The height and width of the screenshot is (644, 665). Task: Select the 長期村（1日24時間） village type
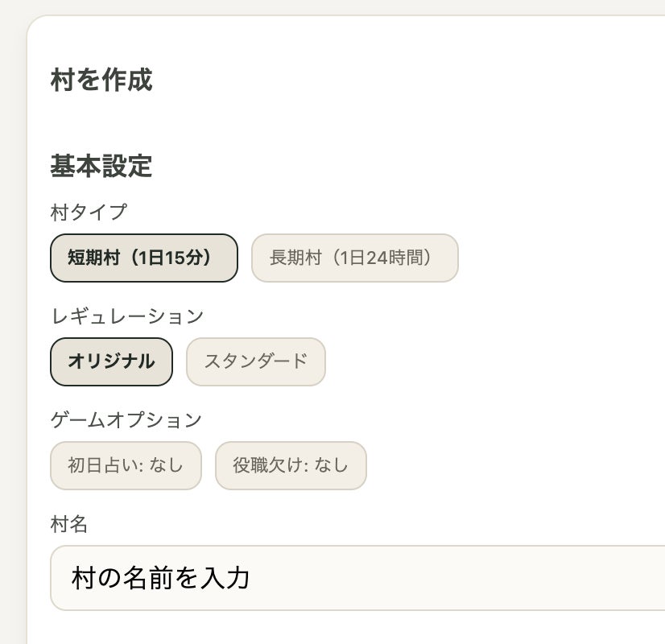[354, 258]
